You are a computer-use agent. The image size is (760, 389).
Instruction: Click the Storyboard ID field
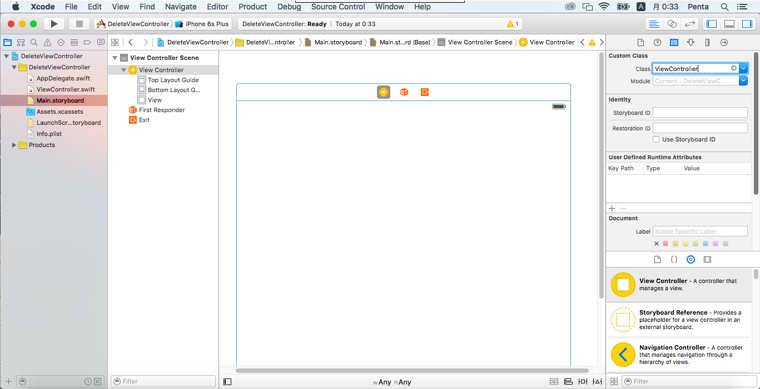700,113
